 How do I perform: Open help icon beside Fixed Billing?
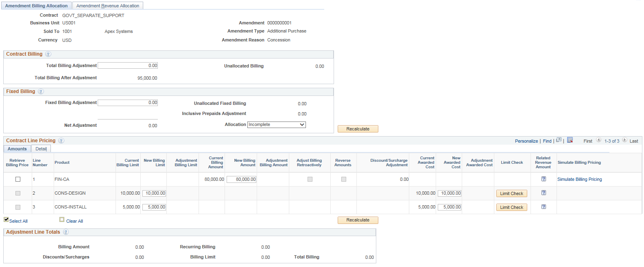pos(41,91)
